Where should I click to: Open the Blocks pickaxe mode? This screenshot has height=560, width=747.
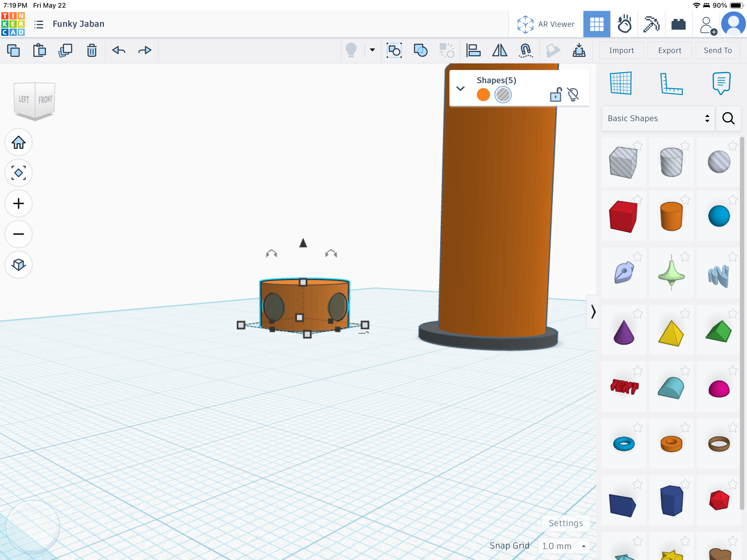(651, 24)
